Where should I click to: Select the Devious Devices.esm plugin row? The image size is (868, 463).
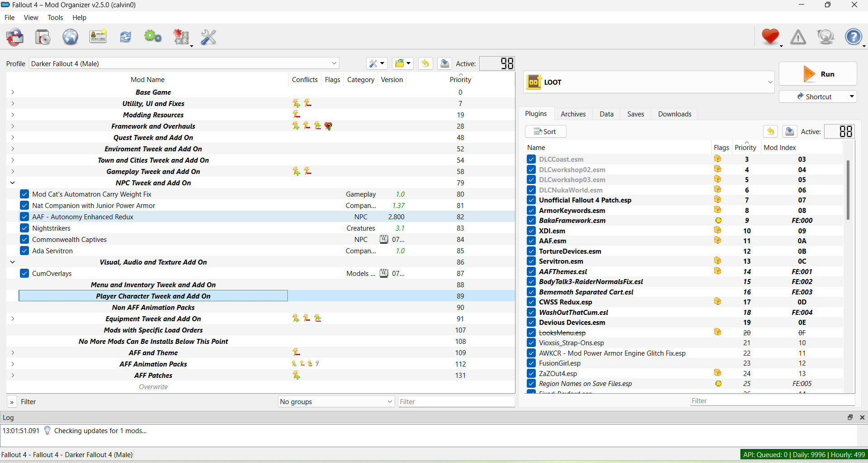pos(684,323)
